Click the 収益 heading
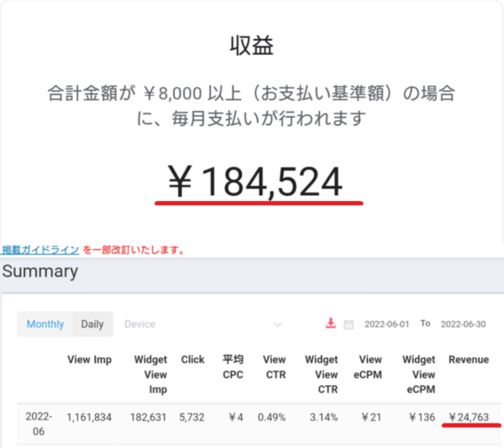 pyautogui.click(x=252, y=45)
